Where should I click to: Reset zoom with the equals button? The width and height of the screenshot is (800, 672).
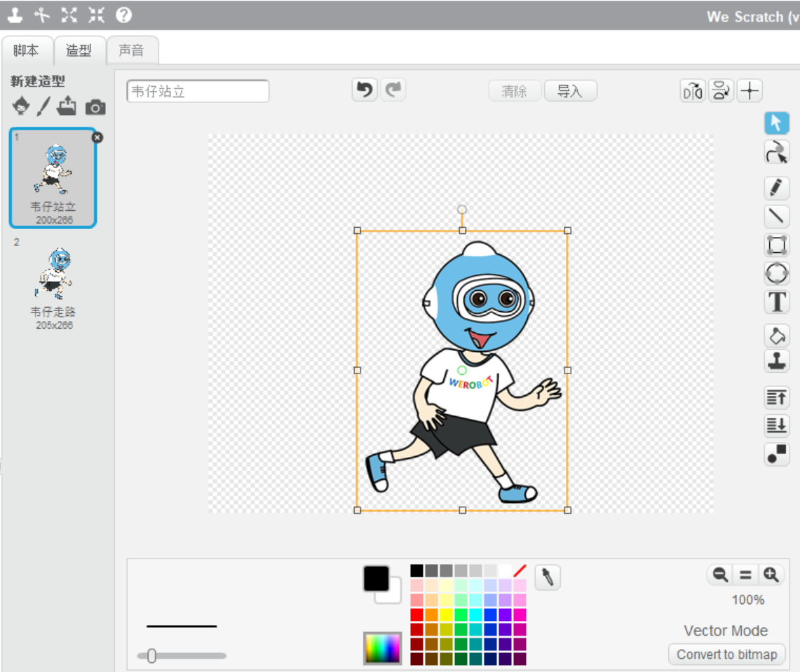tap(745, 575)
